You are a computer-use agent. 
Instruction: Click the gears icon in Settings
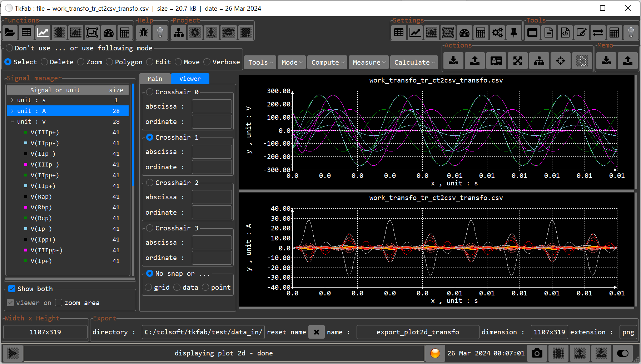point(497,33)
